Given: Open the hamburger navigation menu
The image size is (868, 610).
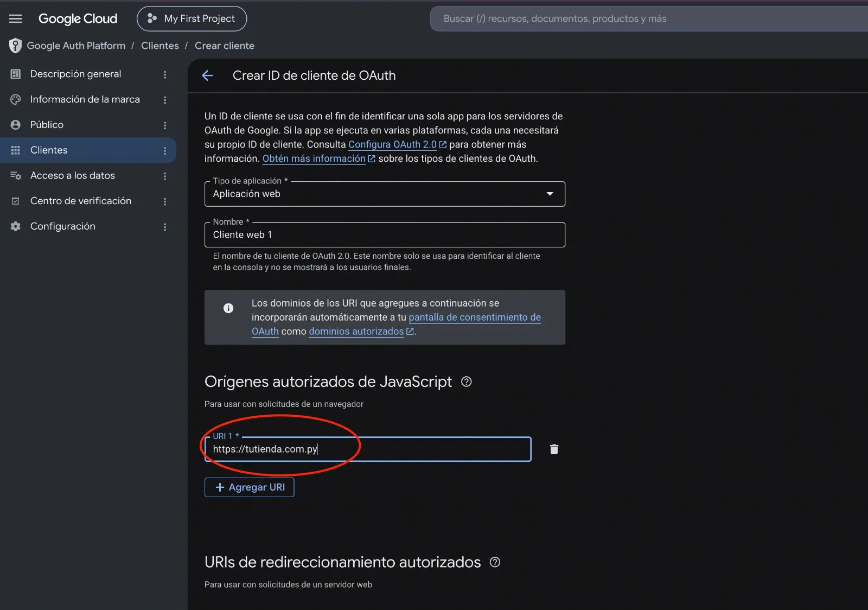Looking at the screenshot, I should (x=16, y=18).
